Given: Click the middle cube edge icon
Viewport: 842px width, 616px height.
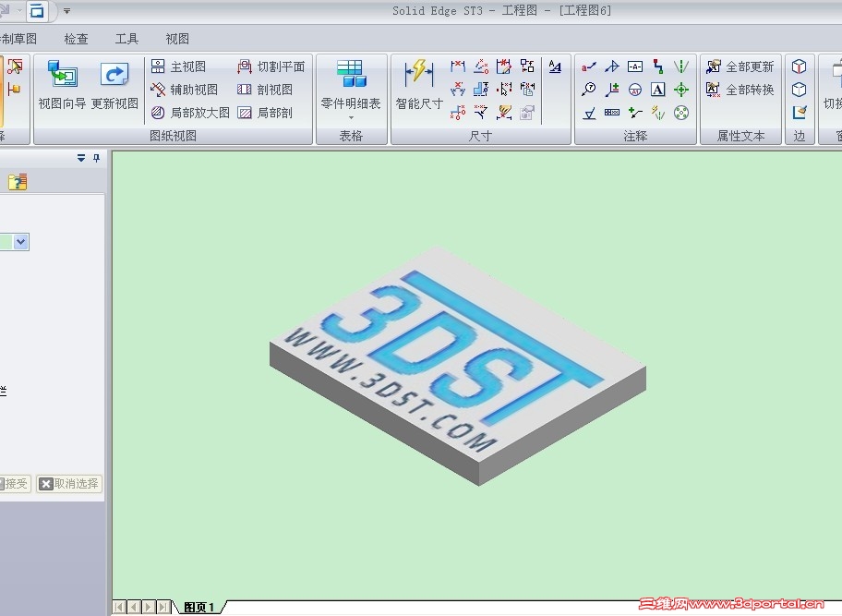Looking at the screenshot, I should click(x=799, y=90).
